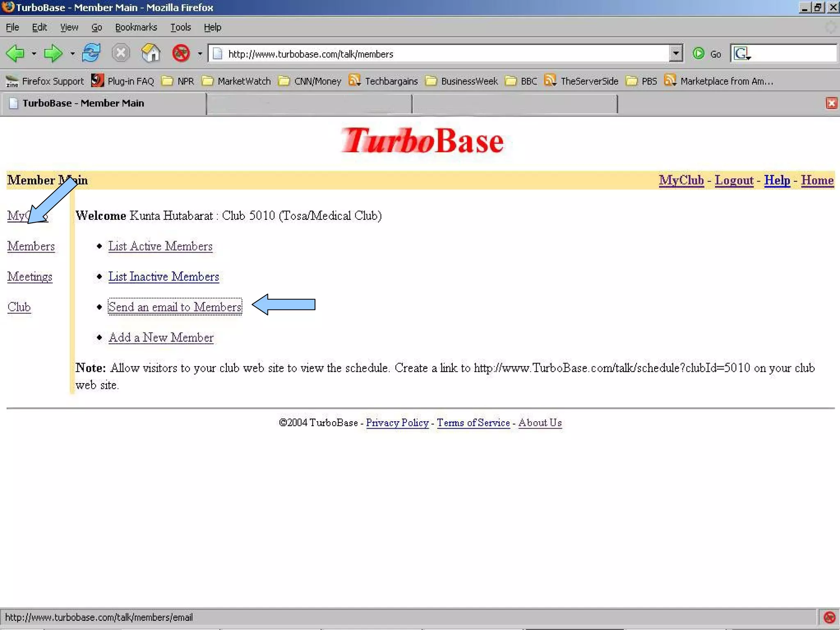Click the green Forward arrow button
The image size is (840, 630).
tap(53, 53)
